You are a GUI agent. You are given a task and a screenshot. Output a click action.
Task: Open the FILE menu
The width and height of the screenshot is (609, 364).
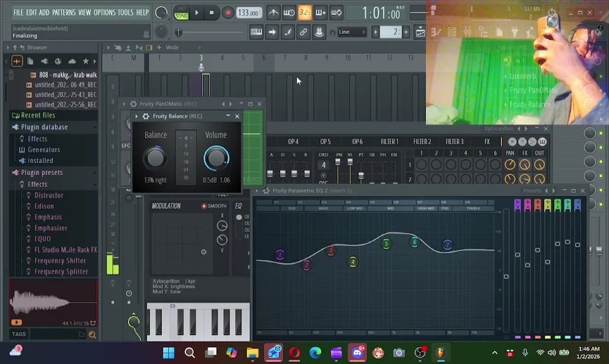18,12
